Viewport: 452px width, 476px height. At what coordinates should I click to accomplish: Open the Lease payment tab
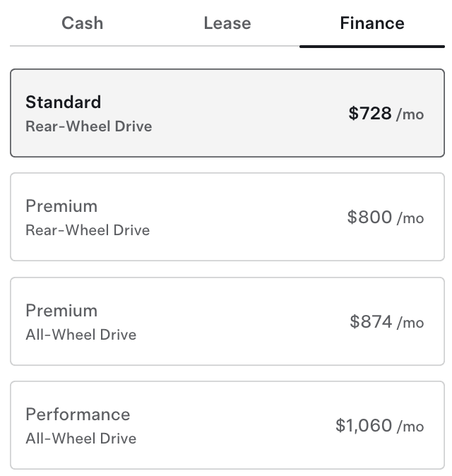tap(227, 23)
